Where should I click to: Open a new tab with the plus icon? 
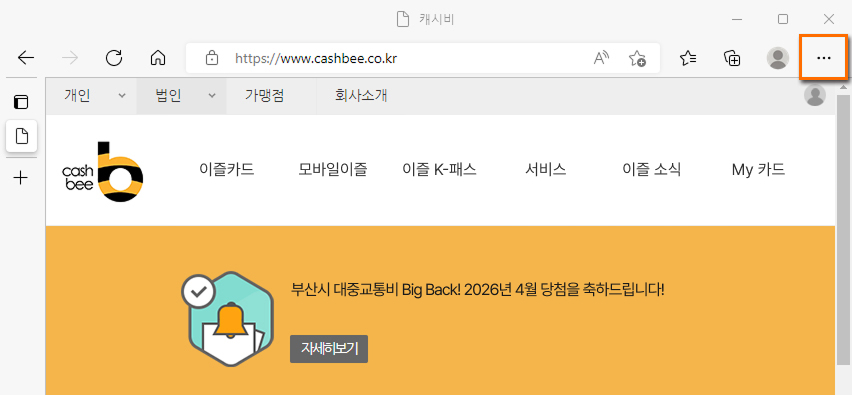pyautogui.click(x=20, y=178)
